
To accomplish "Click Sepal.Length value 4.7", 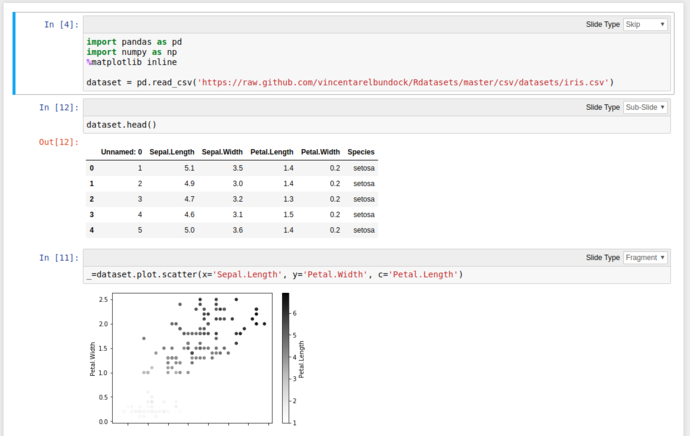I will click(189, 199).
